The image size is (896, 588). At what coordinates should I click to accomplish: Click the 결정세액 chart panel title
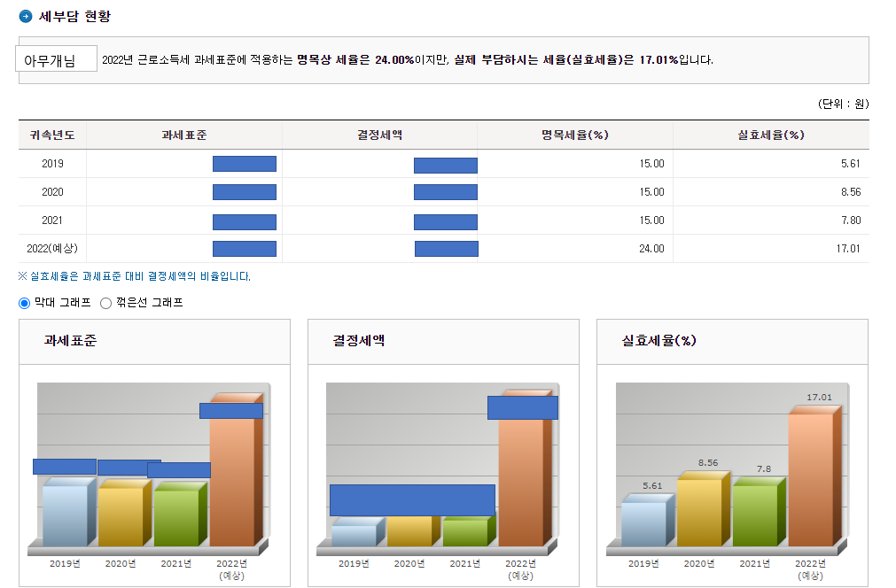[359, 341]
